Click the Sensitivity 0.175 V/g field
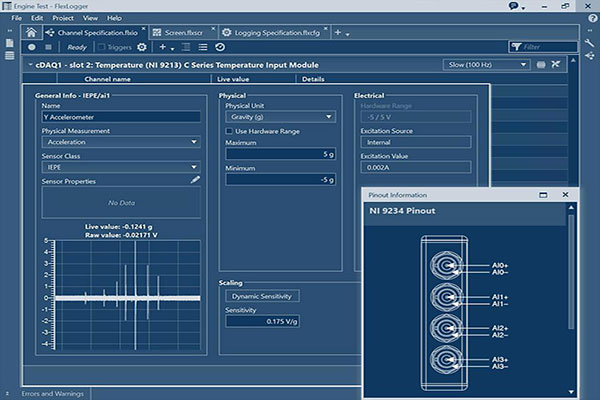This screenshot has height=400, width=600. tap(262, 321)
